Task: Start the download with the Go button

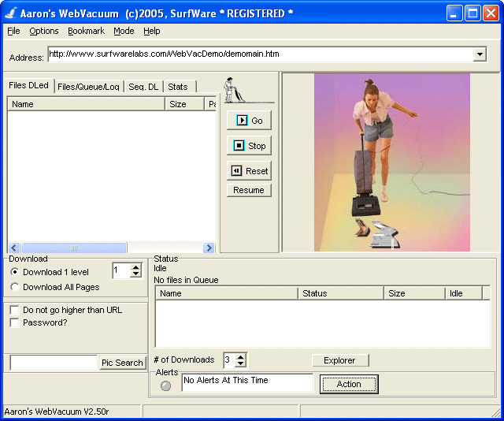Action: pyautogui.click(x=249, y=121)
